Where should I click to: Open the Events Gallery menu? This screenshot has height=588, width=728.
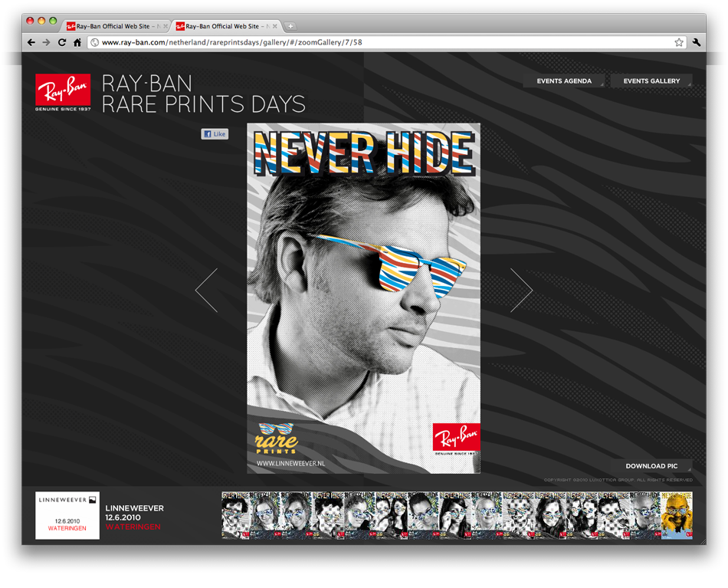pos(651,80)
